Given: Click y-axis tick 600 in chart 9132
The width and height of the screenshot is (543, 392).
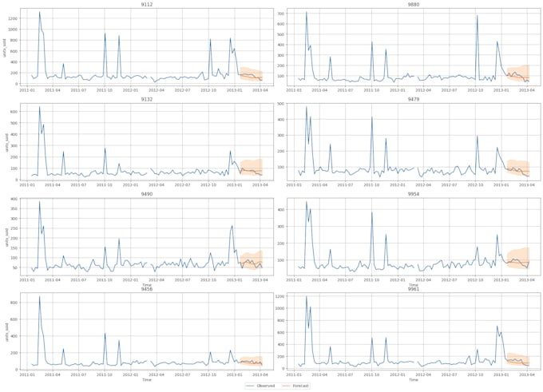Looking at the screenshot, I should pyautogui.click(x=14, y=112).
